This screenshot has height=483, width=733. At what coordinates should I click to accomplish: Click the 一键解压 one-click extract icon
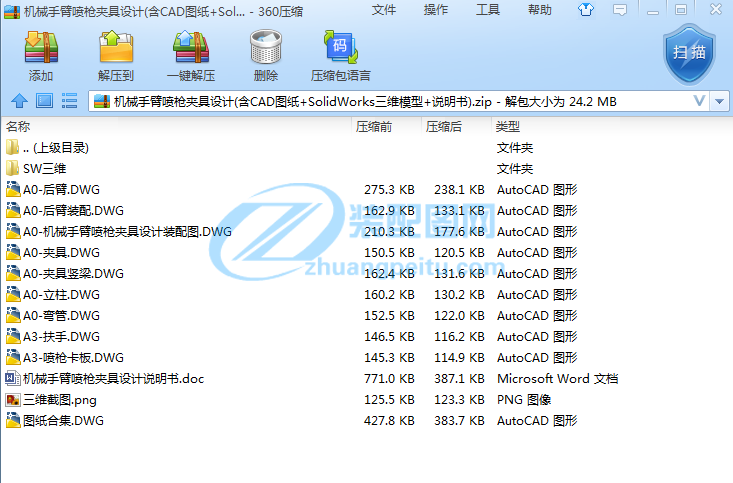point(191,47)
